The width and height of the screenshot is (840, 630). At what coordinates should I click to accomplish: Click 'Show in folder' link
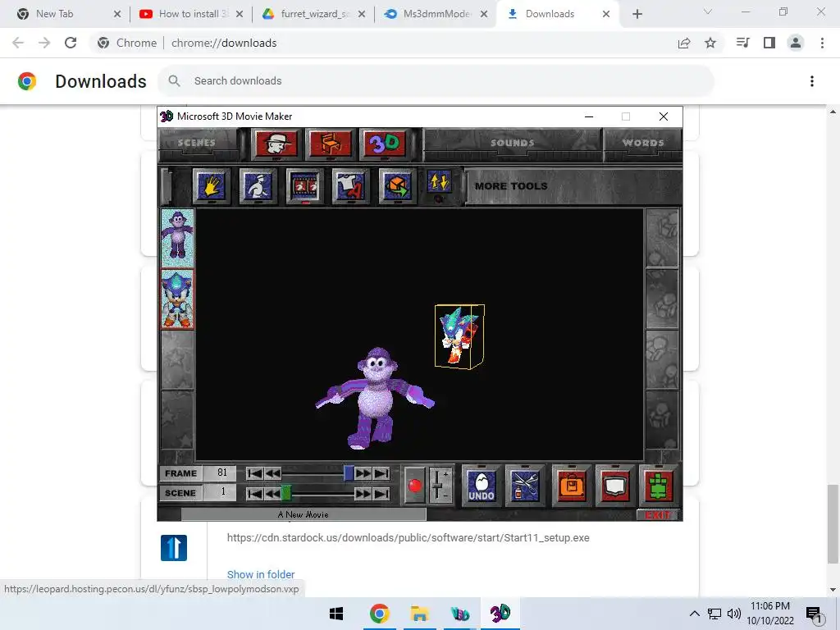(x=261, y=574)
